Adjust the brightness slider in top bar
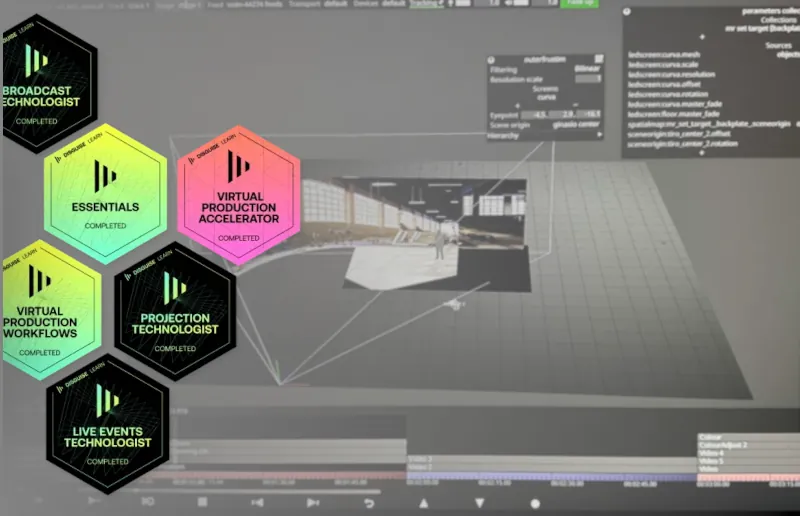 [x=463, y=3]
